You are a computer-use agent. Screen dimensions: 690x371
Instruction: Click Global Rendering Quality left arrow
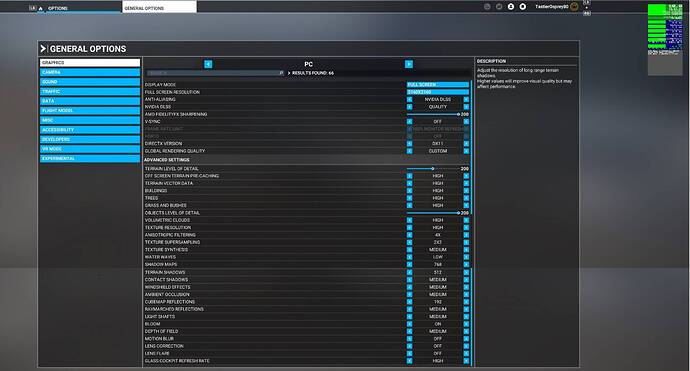coord(410,151)
